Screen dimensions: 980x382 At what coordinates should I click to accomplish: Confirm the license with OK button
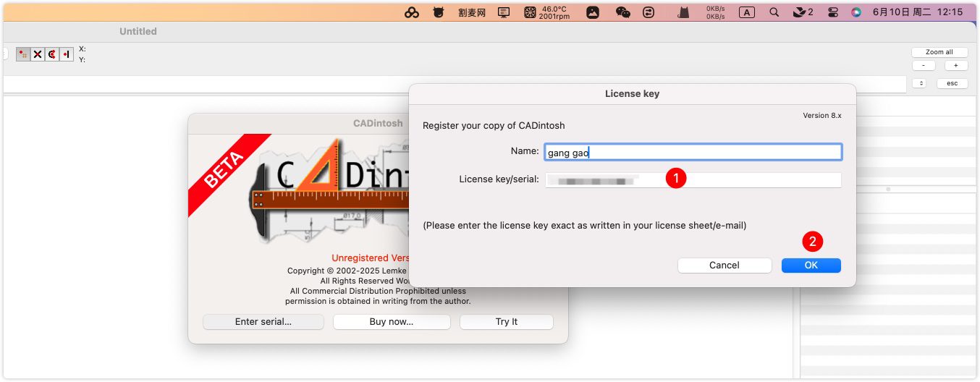click(x=811, y=266)
